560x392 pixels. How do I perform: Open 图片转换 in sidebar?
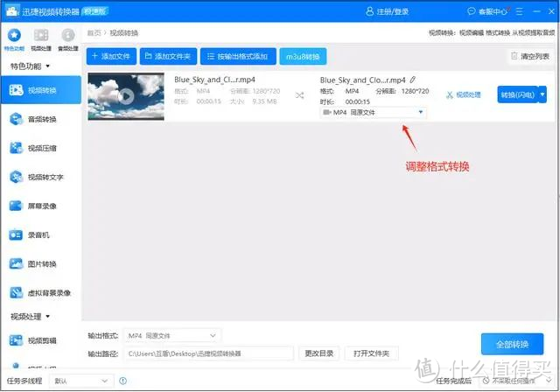pos(41,263)
